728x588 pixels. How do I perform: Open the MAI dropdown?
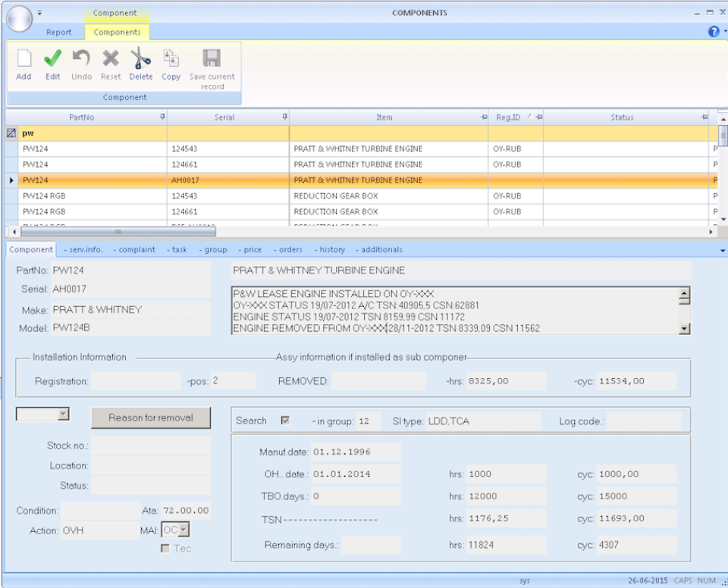pos(184,530)
